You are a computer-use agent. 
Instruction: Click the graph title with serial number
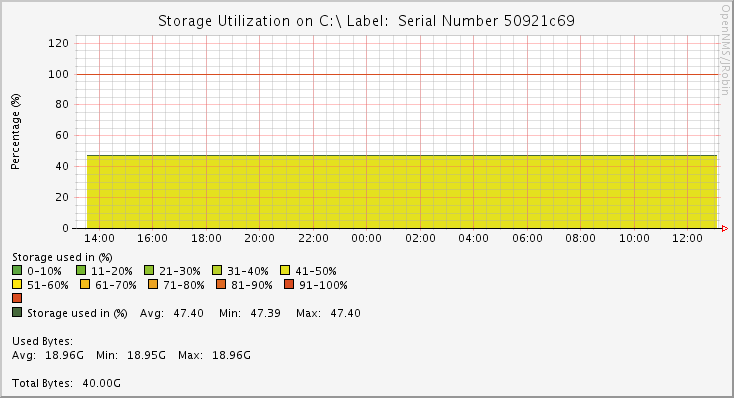click(x=366, y=21)
